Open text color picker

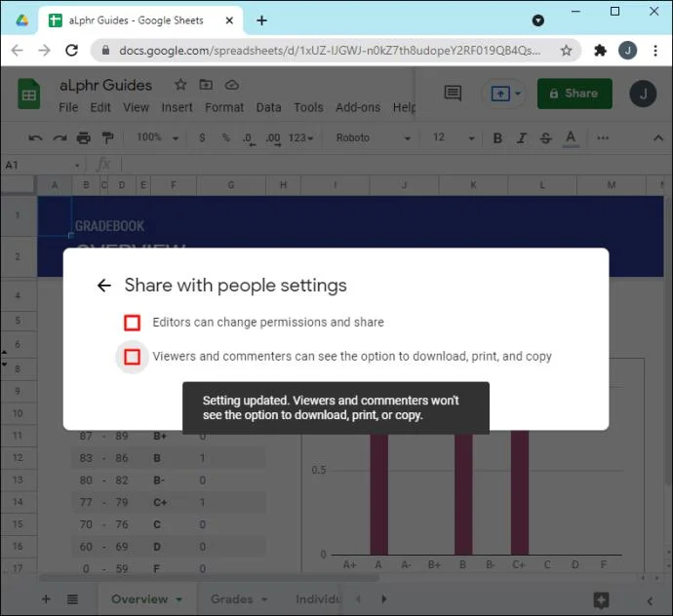click(x=571, y=138)
